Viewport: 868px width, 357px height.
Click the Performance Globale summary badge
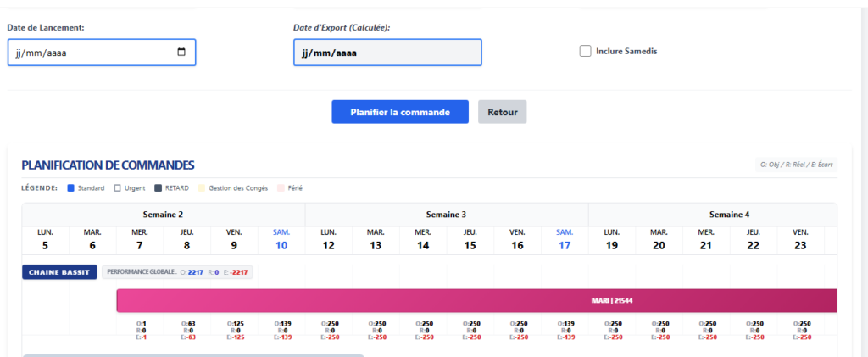click(x=177, y=272)
